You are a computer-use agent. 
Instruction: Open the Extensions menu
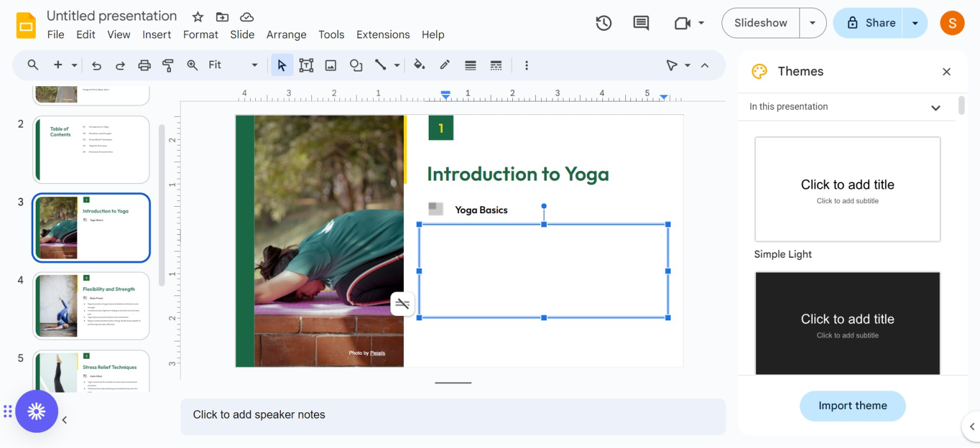(x=383, y=34)
